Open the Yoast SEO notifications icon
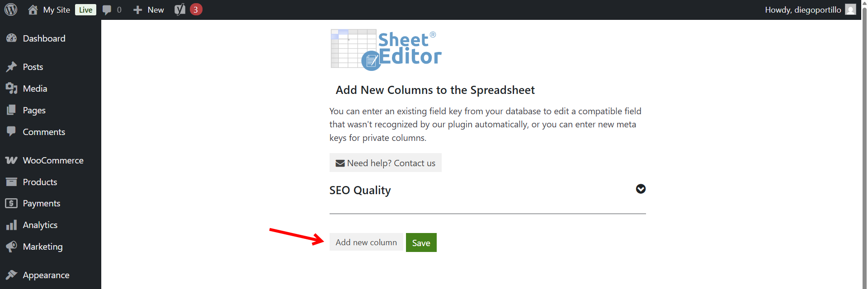This screenshot has width=868, height=289. pos(180,9)
